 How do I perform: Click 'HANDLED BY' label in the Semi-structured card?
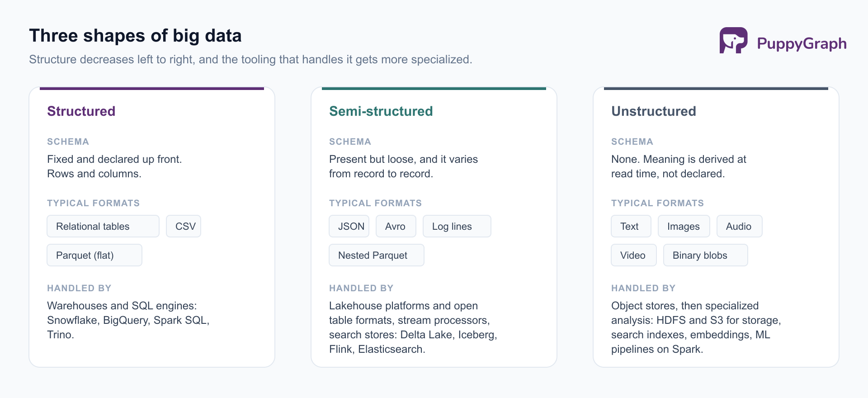[362, 288]
